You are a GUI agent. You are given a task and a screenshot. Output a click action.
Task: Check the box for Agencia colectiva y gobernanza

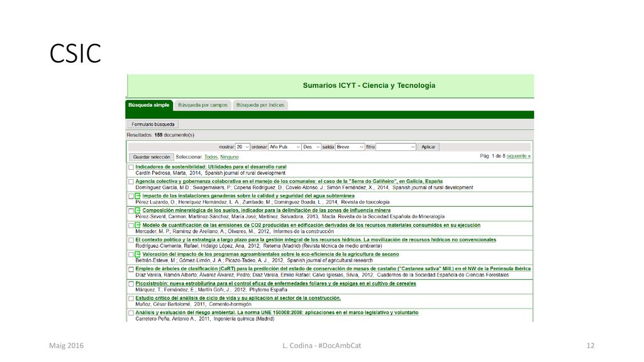[x=131, y=182]
